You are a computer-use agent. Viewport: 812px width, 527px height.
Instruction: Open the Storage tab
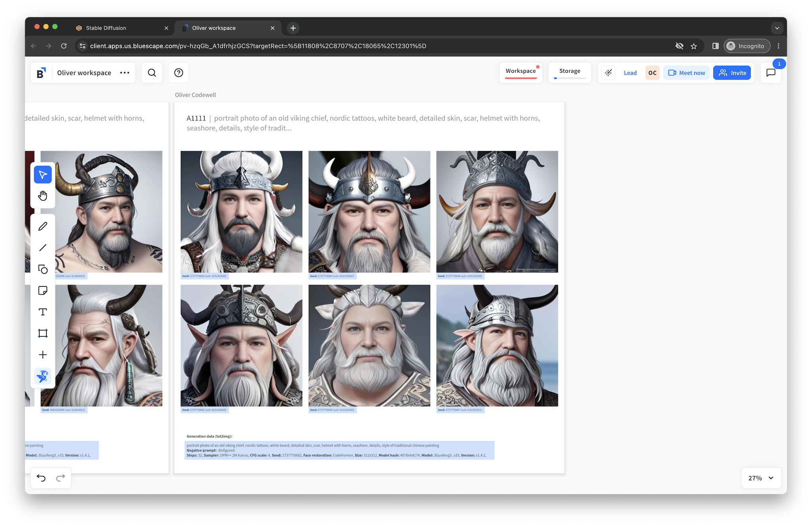point(570,71)
